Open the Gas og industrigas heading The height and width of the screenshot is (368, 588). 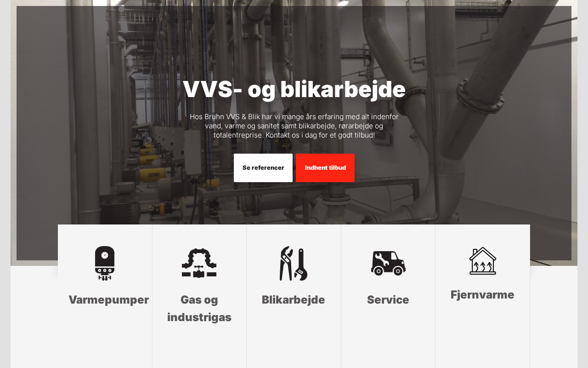coord(199,309)
